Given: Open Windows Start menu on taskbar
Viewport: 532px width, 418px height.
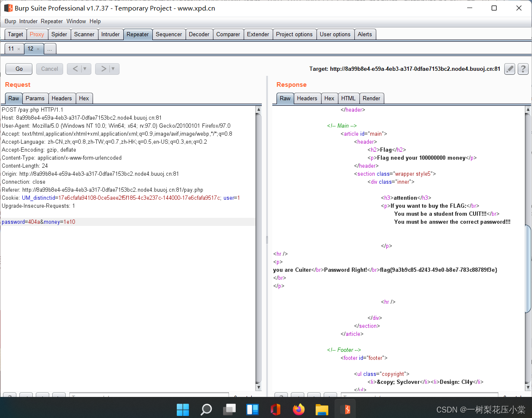Looking at the screenshot, I should [183, 409].
